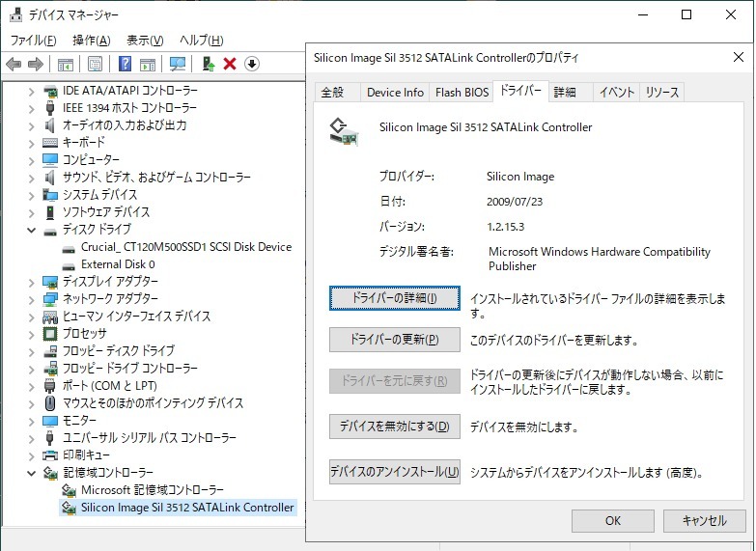Click the computer category icon
This screenshot has width=756, height=551.
click(x=50, y=159)
